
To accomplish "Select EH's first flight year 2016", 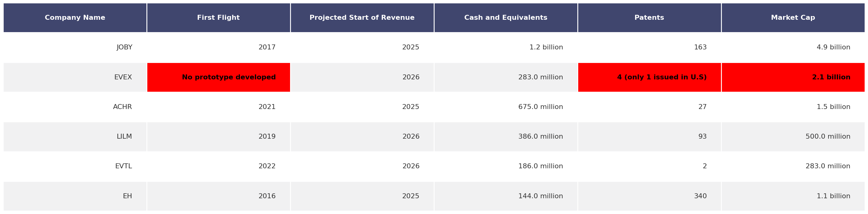I will point(218,196).
